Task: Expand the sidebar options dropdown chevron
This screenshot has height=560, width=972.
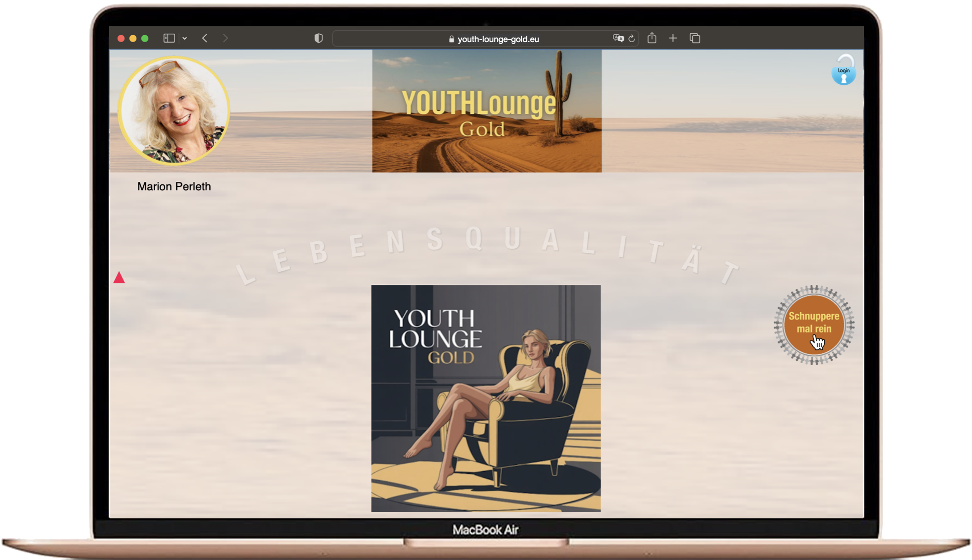Action: 184,38
